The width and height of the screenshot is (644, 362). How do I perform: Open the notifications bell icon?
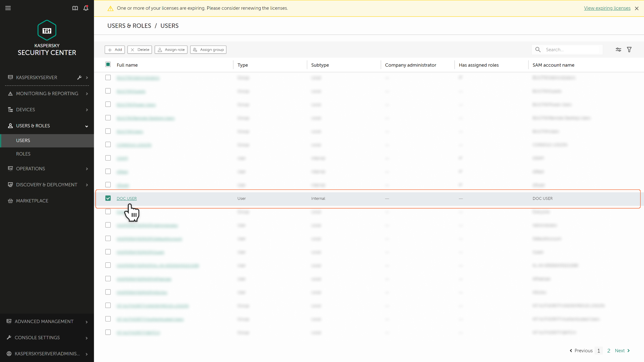[x=86, y=8]
